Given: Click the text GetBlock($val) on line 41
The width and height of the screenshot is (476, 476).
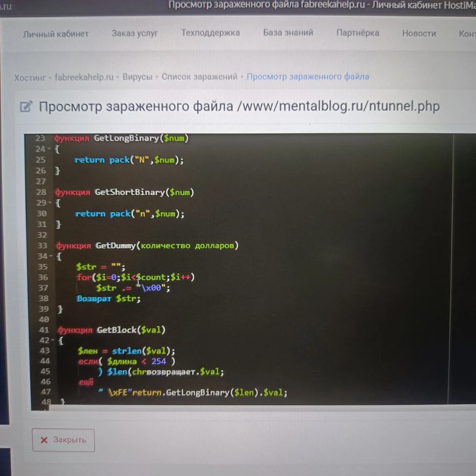Looking at the screenshot, I should [131, 330].
